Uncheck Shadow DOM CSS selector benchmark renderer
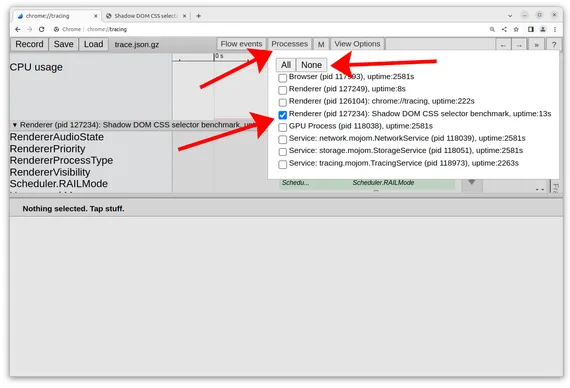This screenshot has height=388, width=570. tap(282, 115)
